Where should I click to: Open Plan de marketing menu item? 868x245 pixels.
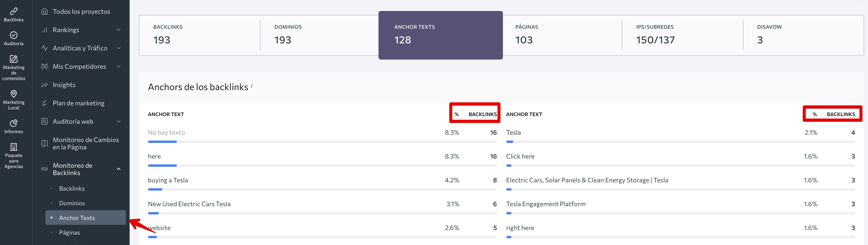78,103
